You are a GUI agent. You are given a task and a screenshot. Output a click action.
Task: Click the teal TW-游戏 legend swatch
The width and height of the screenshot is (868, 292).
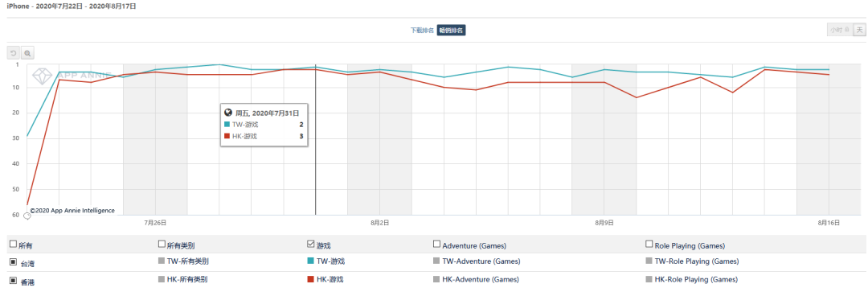coord(310,261)
